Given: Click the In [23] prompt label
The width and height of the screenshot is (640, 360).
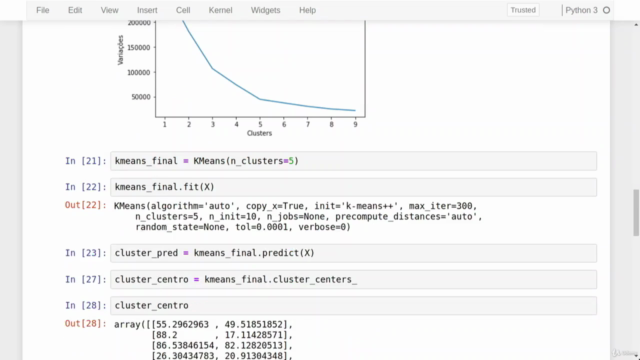Looking at the screenshot, I should 86,253.
